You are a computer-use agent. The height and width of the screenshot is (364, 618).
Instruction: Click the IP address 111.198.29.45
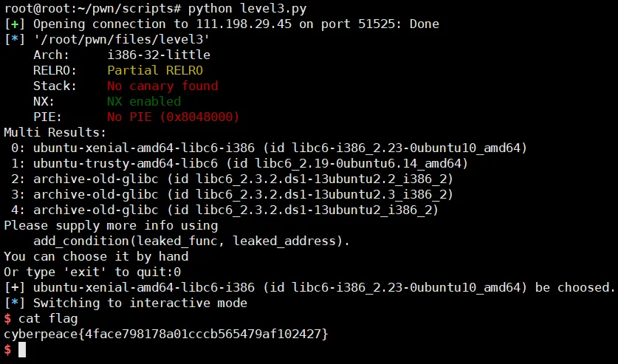244,24
